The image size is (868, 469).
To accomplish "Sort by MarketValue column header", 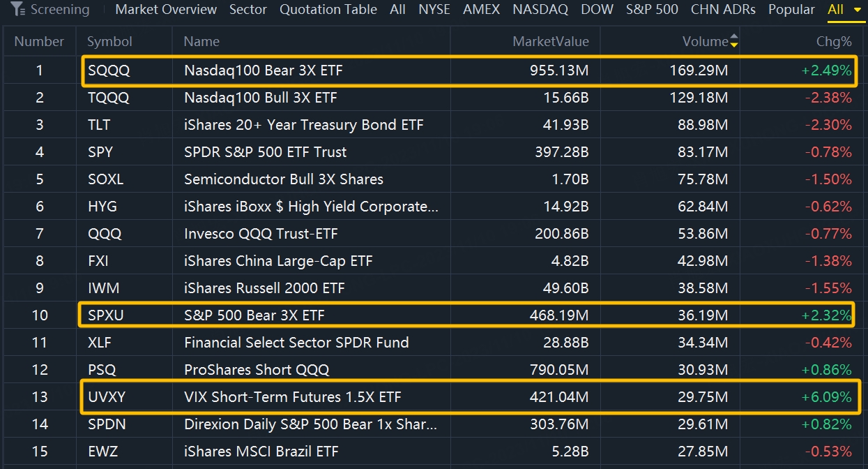I will pyautogui.click(x=550, y=42).
